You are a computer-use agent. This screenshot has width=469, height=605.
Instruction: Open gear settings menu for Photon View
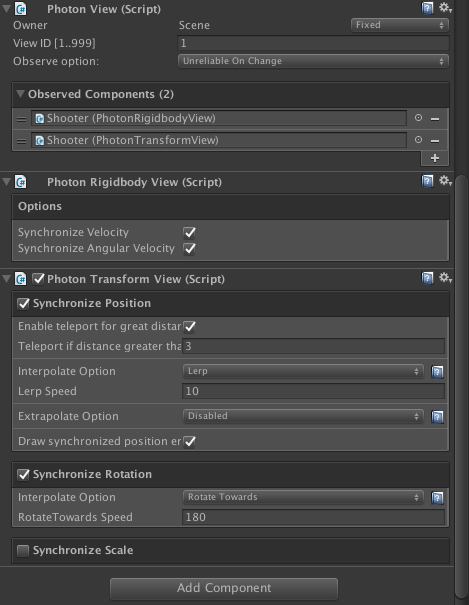coord(445,7)
